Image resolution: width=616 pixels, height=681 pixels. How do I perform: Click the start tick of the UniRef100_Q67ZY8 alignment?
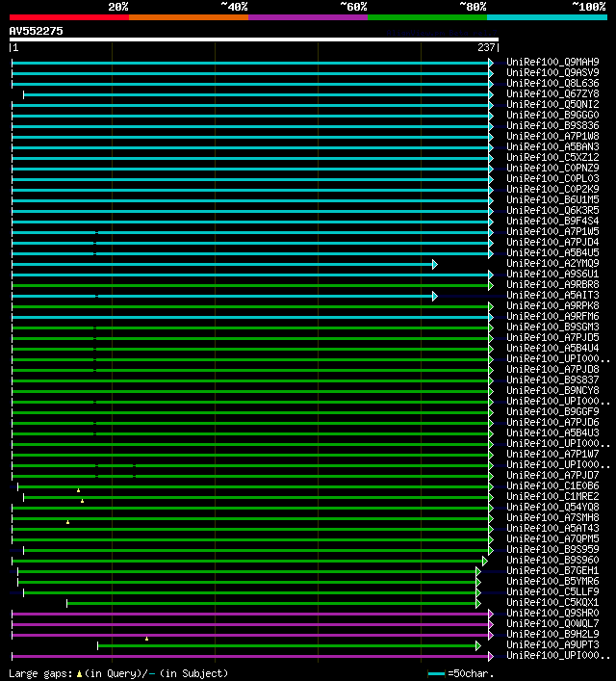[23, 94]
